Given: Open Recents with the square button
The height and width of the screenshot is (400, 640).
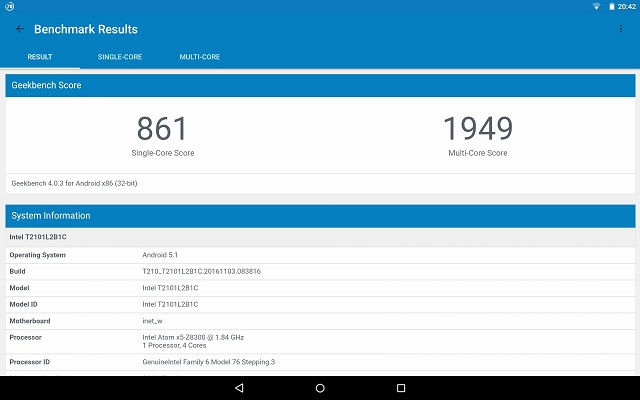Looking at the screenshot, I should 401,388.
